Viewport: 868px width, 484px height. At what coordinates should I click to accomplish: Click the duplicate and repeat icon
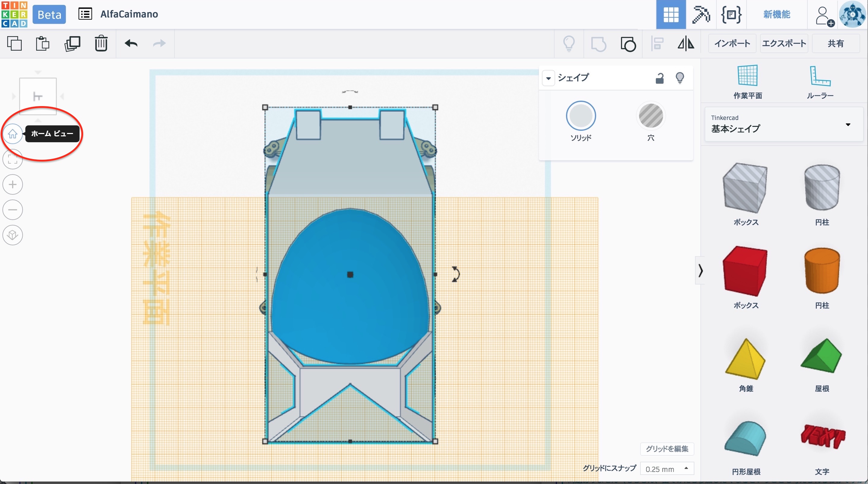click(x=72, y=43)
